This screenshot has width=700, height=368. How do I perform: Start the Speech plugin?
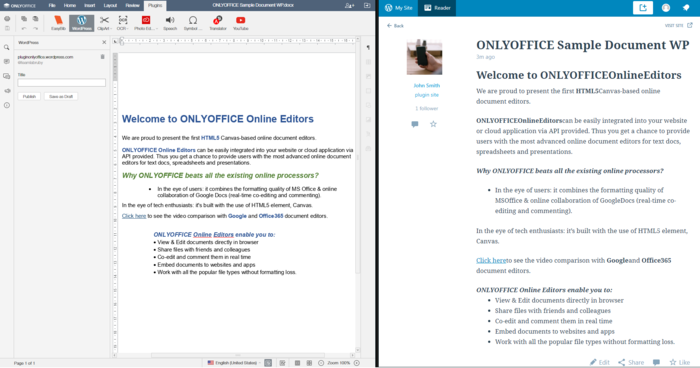point(170,23)
